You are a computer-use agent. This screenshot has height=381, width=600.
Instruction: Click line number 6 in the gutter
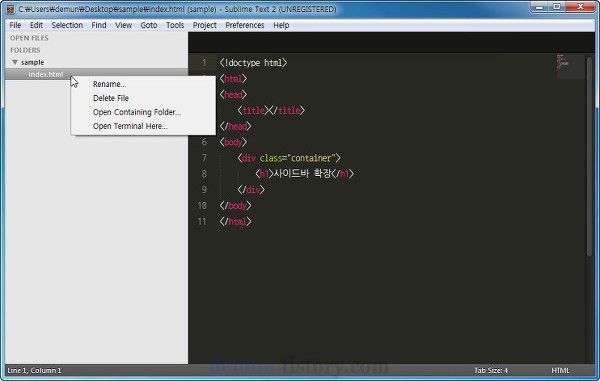tap(204, 142)
